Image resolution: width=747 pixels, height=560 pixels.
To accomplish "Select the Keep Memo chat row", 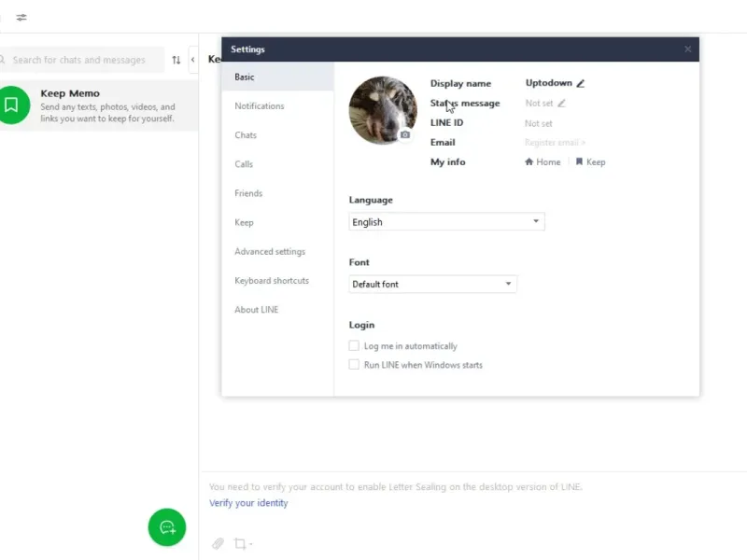I will [99, 105].
